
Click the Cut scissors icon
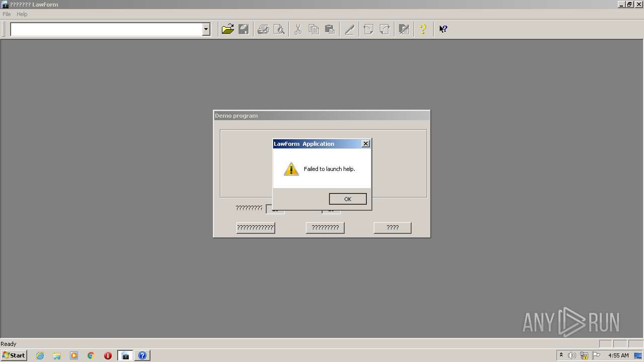click(x=298, y=29)
